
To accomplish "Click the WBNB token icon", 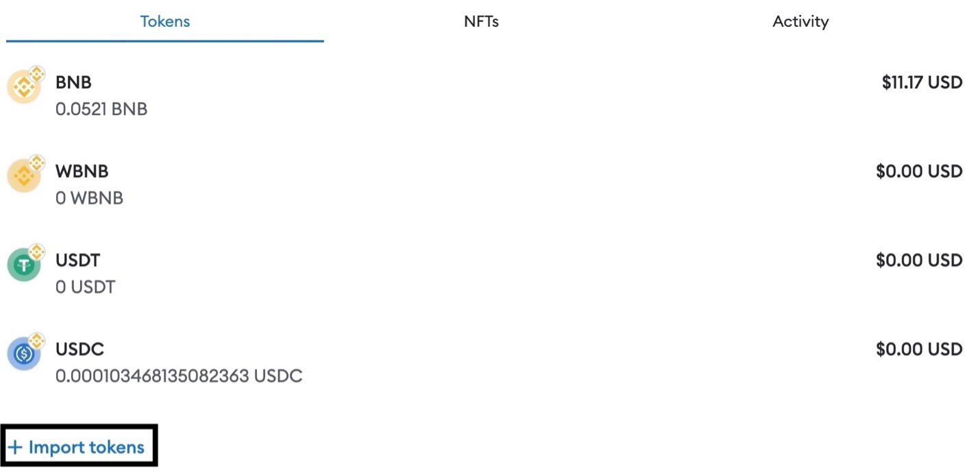I will pos(23,177).
